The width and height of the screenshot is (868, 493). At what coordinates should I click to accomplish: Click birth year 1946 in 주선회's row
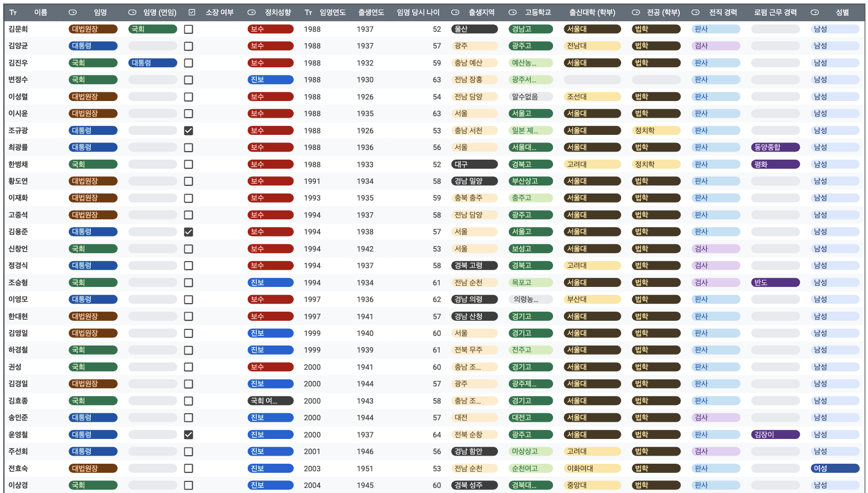[365, 452]
